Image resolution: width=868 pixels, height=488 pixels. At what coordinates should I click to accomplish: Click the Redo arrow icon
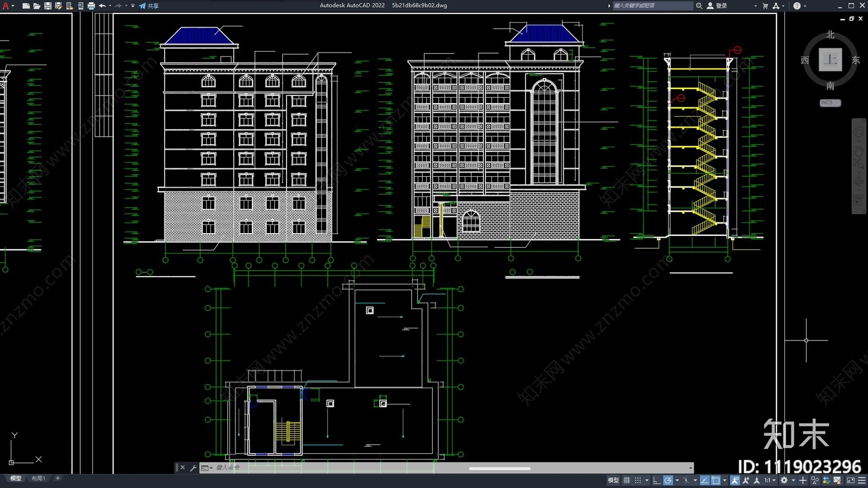click(x=118, y=6)
